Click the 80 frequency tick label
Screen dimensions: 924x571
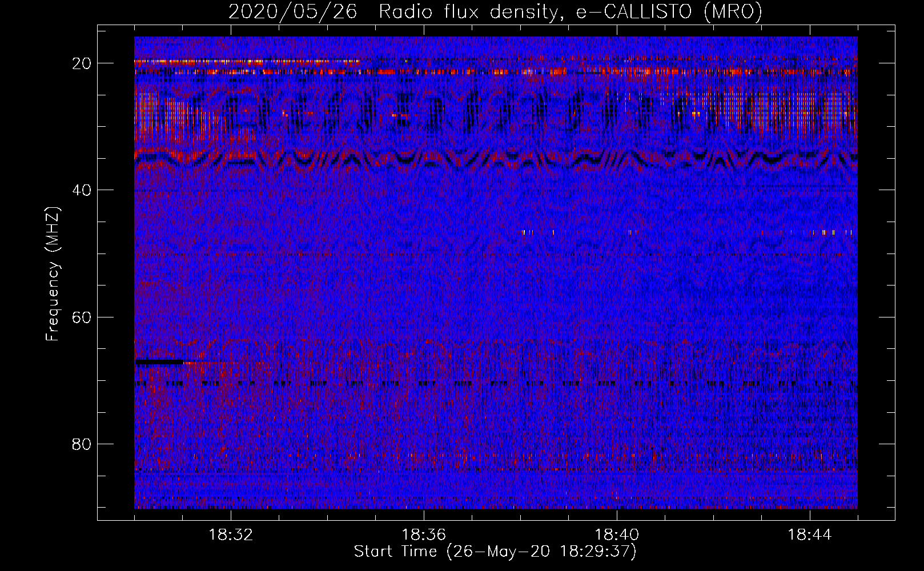click(x=82, y=444)
